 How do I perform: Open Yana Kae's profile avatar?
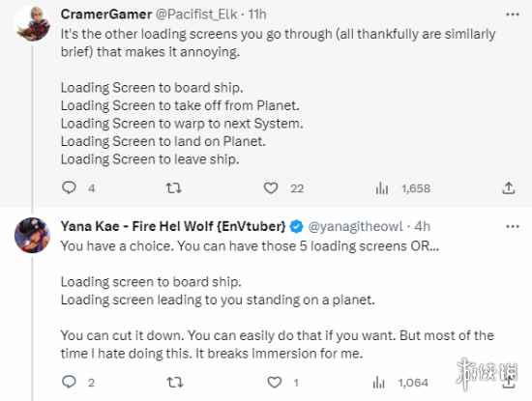click(32, 235)
